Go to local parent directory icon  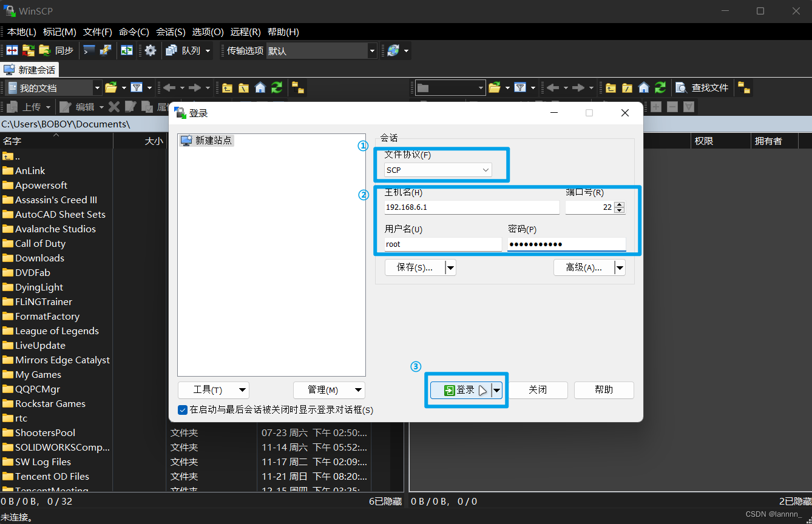point(227,88)
